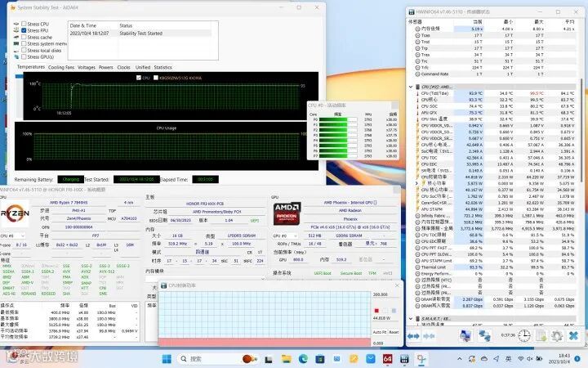Image resolution: width=588 pixels, height=368 pixels.
Task: Switch to the Statistics tab
Action: [163, 67]
